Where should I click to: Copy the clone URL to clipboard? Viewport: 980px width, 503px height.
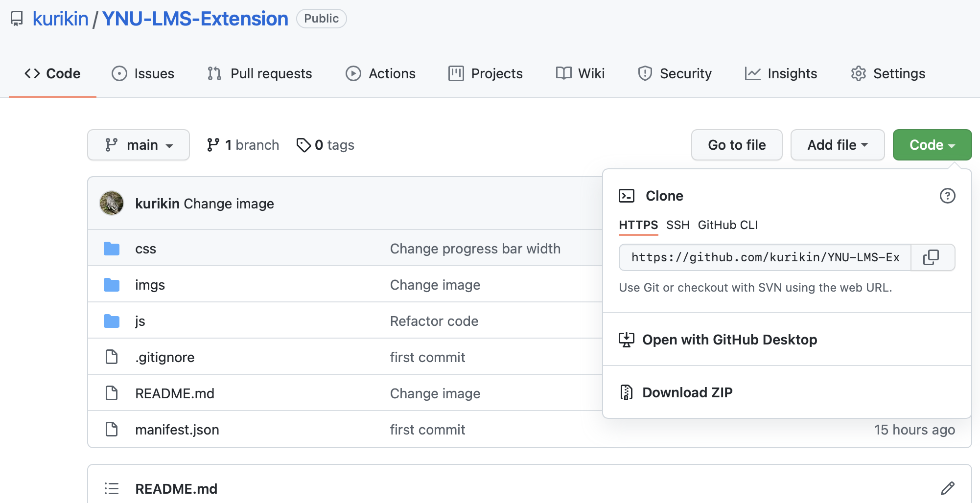click(x=931, y=257)
